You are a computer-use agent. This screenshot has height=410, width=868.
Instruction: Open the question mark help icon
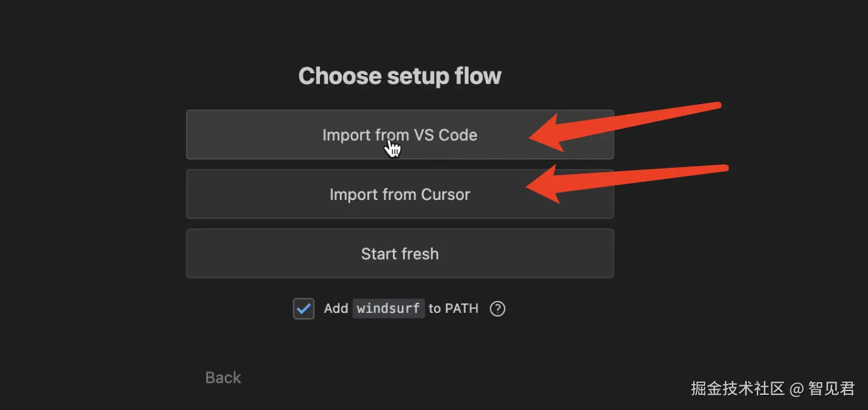point(498,308)
